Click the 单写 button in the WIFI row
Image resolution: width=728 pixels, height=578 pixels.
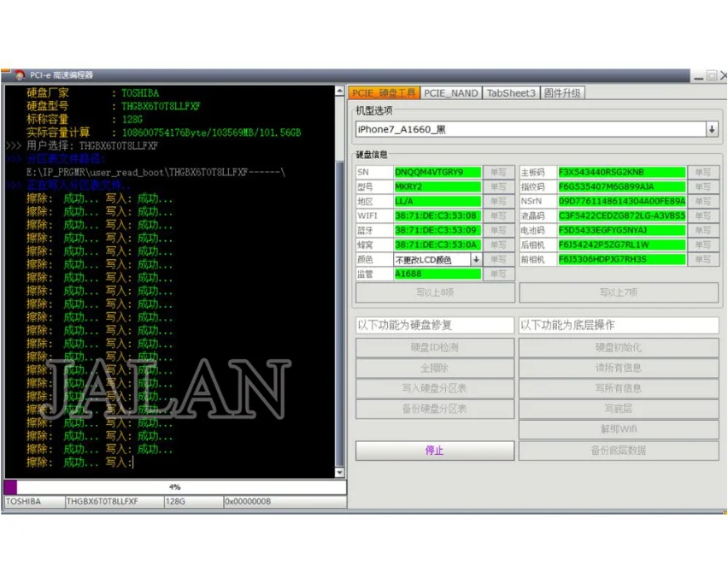click(x=499, y=216)
